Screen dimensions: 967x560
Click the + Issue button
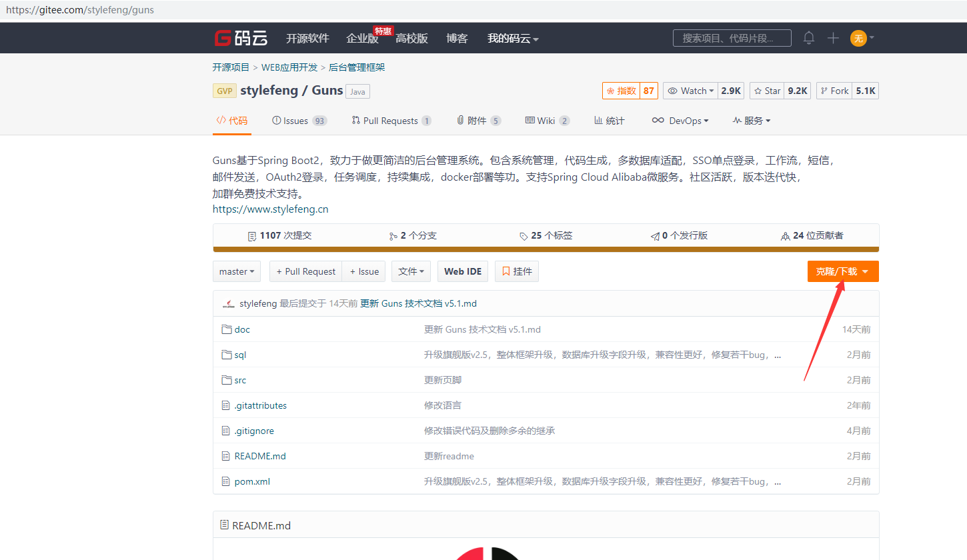coord(364,271)
